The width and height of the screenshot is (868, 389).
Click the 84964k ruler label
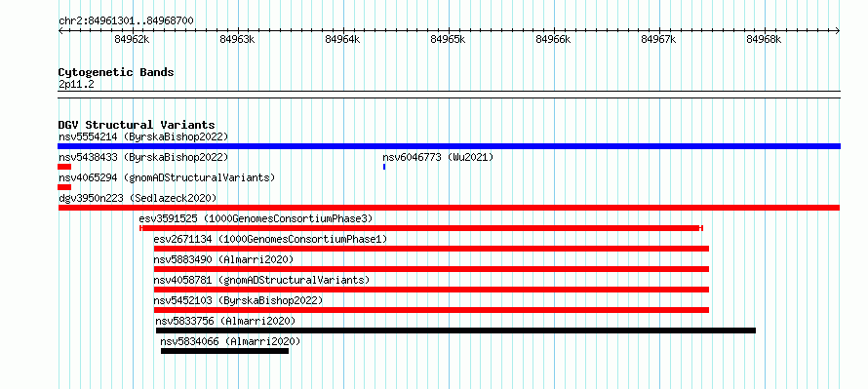342,39
